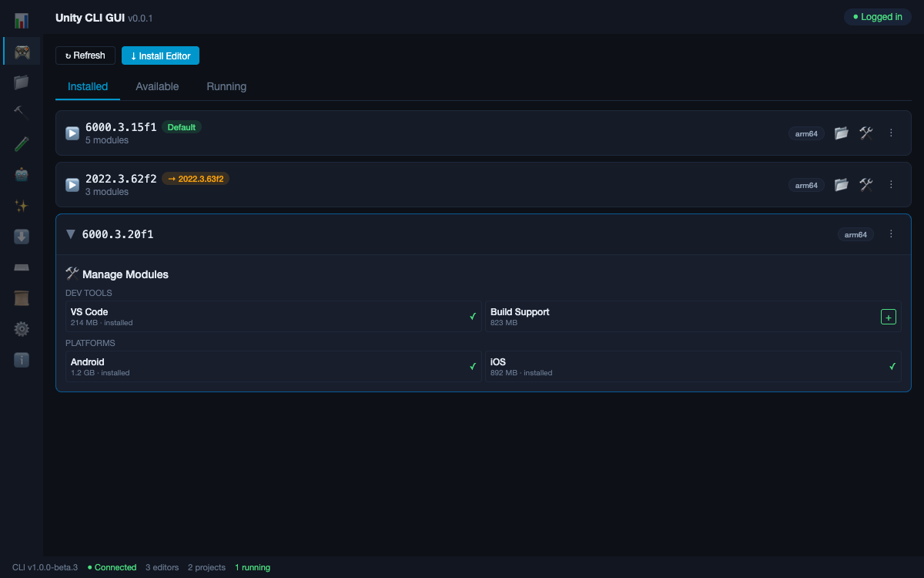Open the hammer build sidebar icon
This screenshot has width=924, height=578.
tap(22, 113)
